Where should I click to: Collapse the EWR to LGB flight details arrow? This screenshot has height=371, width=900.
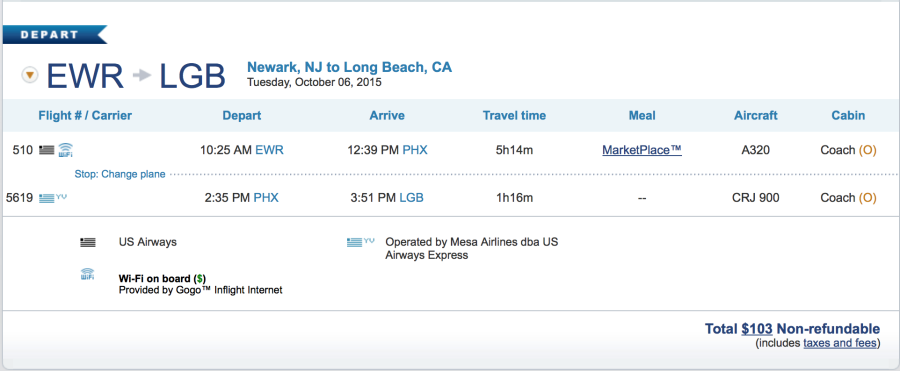[30, 75]
